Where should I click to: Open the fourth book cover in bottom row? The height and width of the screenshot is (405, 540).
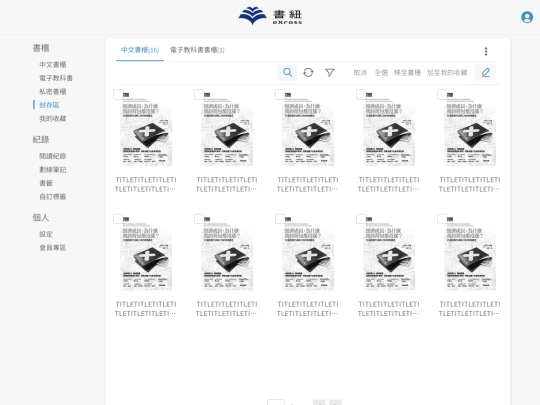(389, 253)
